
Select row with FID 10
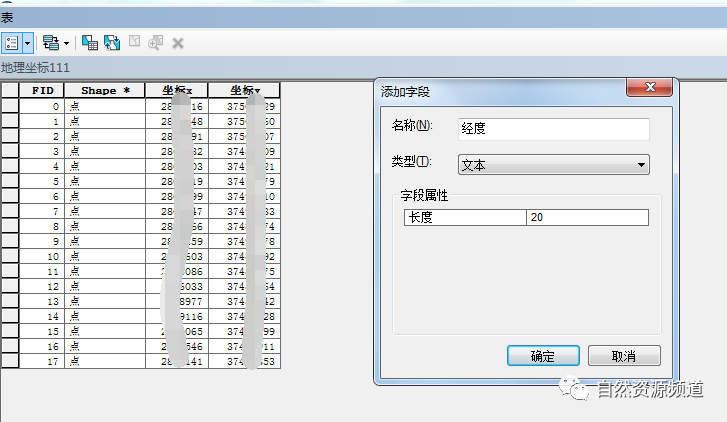point(10,256)
